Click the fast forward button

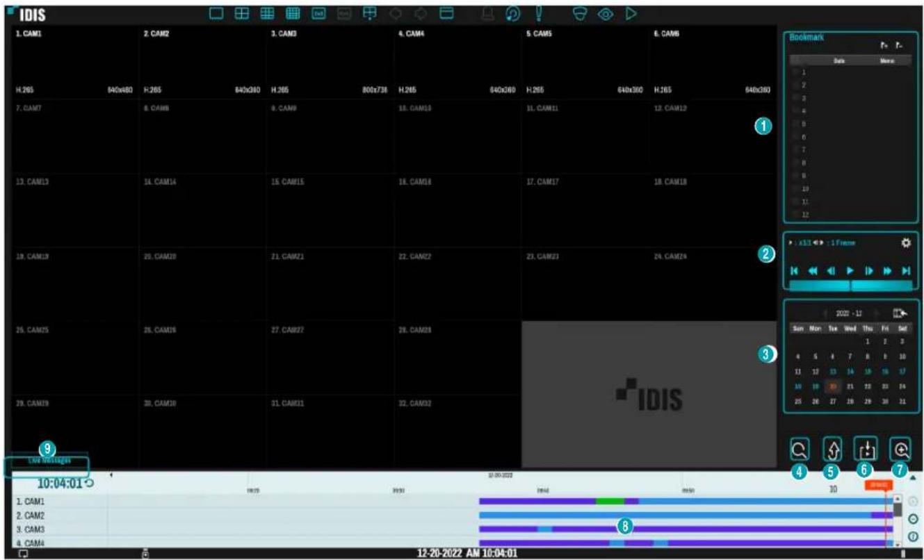(887, 271)
